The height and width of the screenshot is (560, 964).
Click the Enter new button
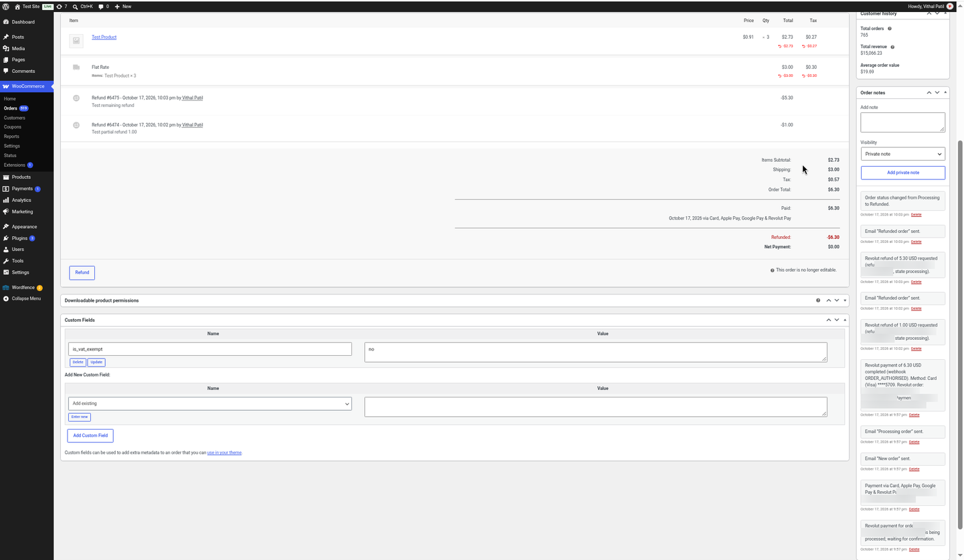79,417
